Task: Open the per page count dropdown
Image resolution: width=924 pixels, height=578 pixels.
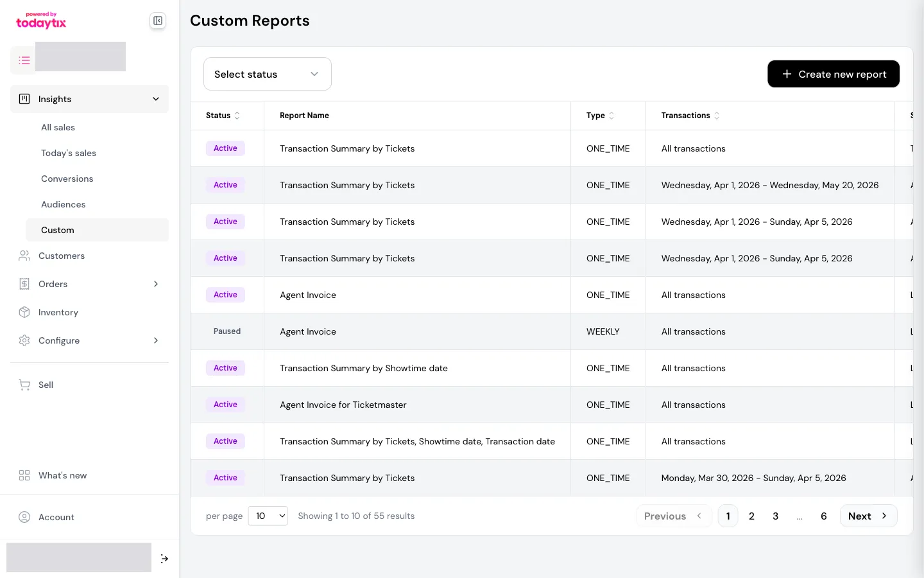Action: pyautogui.click(x=268, y=516)
